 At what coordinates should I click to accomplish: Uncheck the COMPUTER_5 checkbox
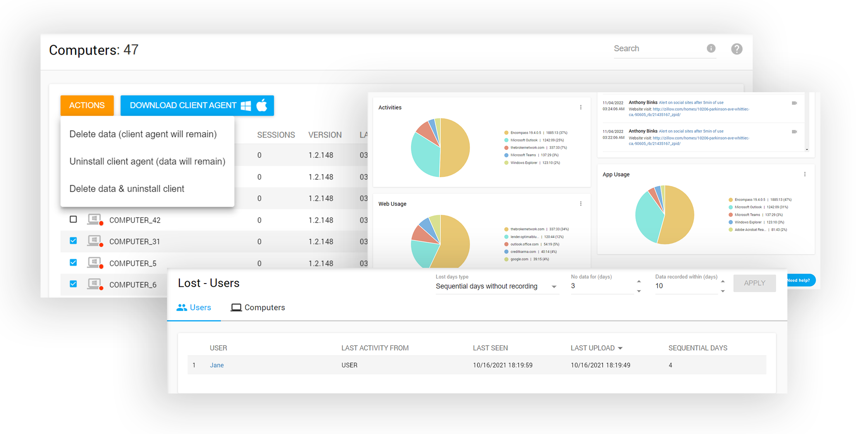pyautogui.click(x=73, y=262)
